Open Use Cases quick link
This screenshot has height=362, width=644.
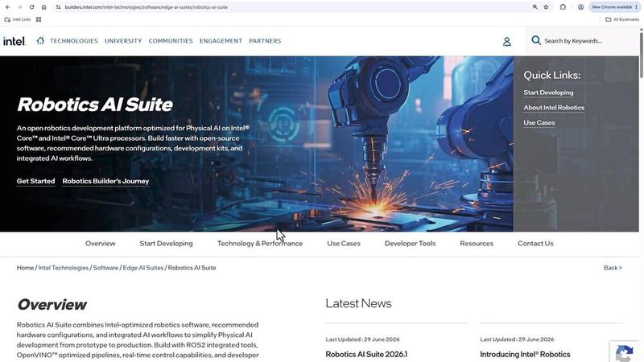tap(539, 122)
